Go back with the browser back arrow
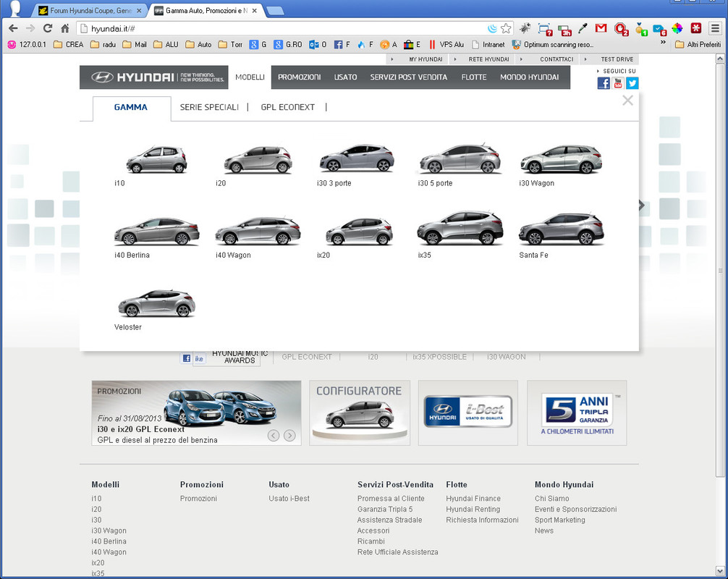728x579 pixels. point(13,28)
